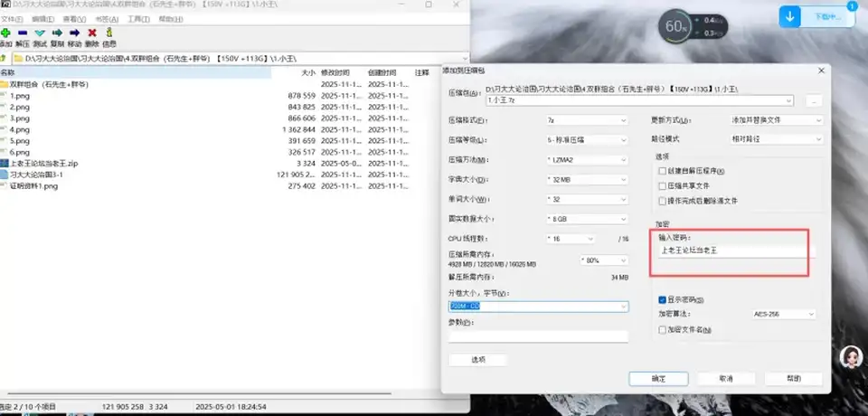868x416 pixels.
Task: Select the file 3.png
Action: [20, 118]
